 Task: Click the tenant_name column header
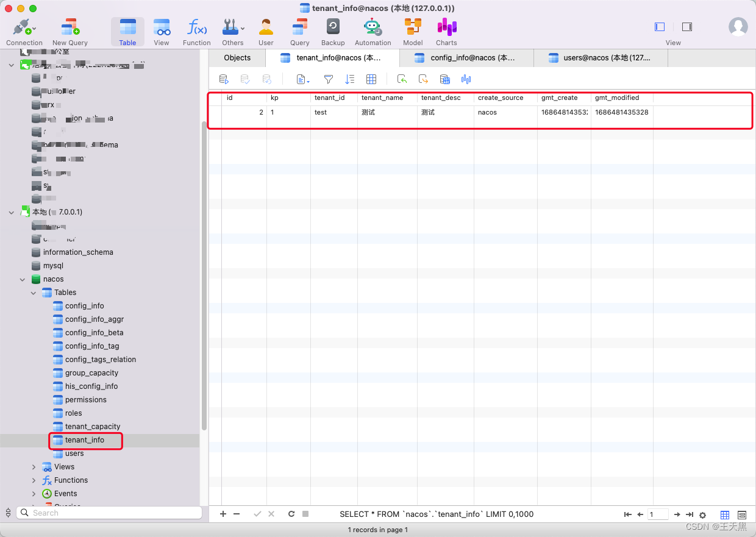tap(387, 98)
